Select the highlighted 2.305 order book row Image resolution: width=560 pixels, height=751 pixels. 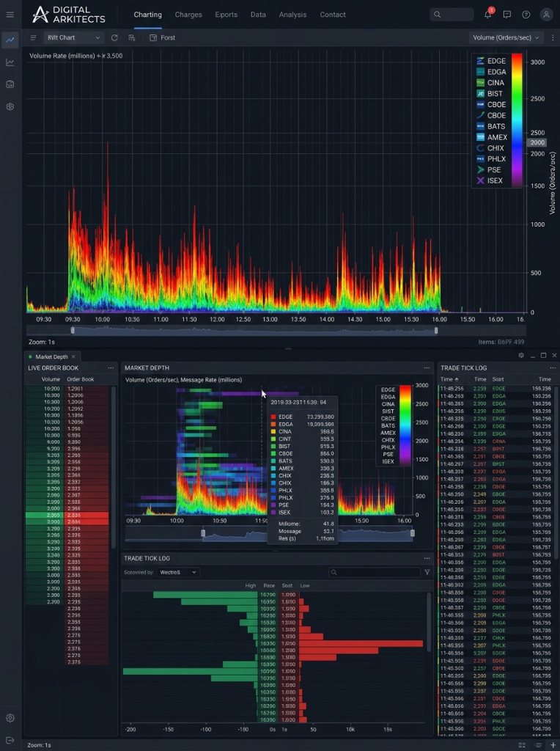pos(67,515)
